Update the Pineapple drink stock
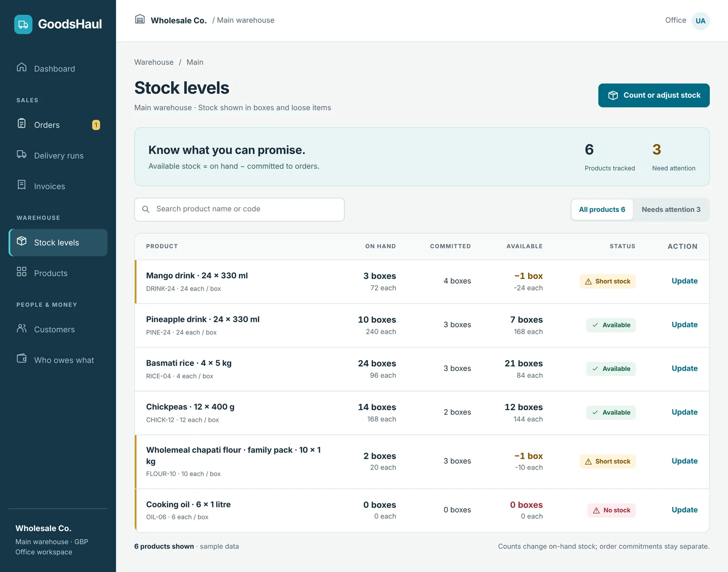 point(684,325)
